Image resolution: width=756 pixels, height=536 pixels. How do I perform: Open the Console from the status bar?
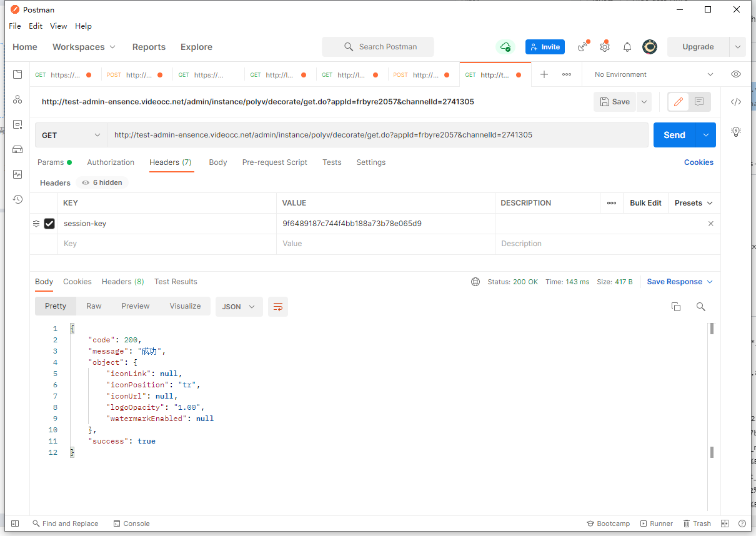(x=132, y=524)
